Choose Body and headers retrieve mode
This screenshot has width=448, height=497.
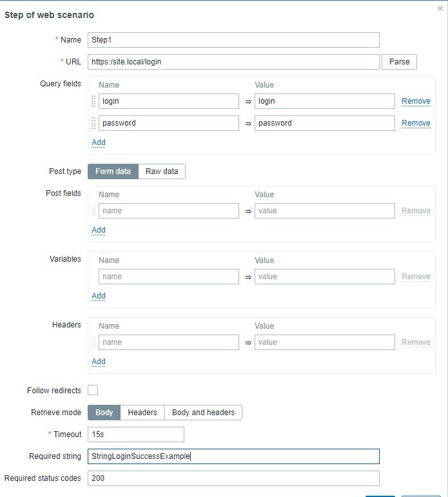(x=203, y=413)
